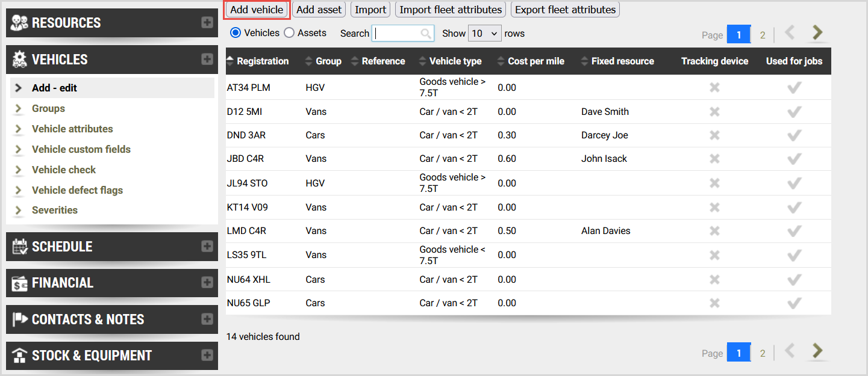Go to page 2 at top
The width and height of the screenshot is (868, 376).
click(x=763, y=35)
